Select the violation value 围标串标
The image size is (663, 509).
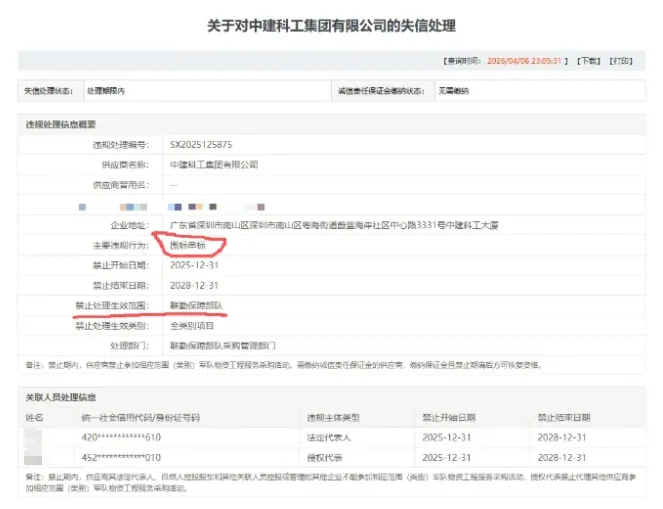pyautogui.click(x=188, y=245)
